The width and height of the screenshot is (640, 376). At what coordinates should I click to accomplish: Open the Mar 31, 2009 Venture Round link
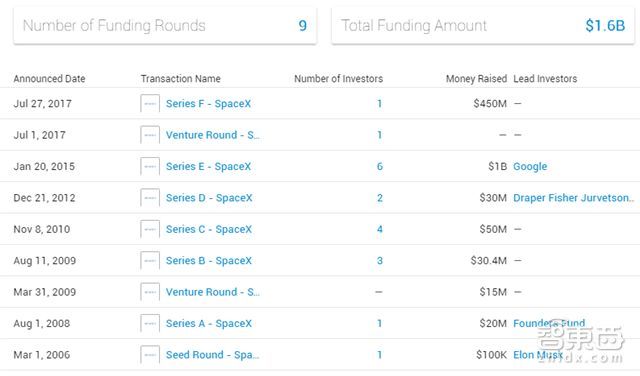click(x=212, y=292)
